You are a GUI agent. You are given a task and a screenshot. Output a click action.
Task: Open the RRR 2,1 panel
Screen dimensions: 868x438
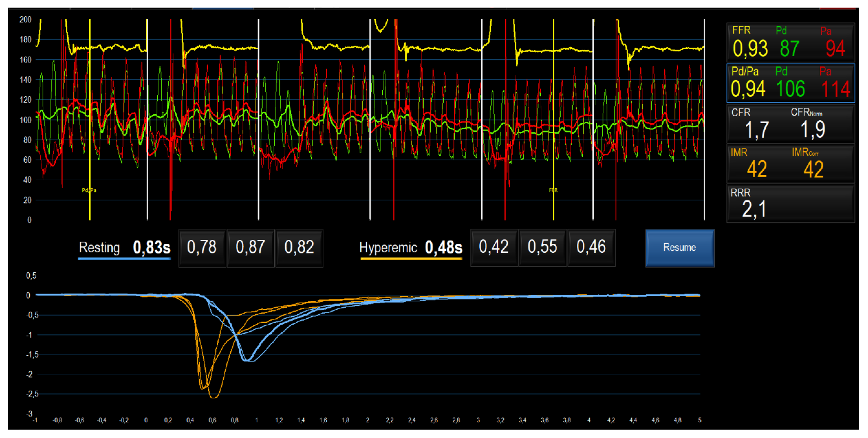pos(790,203)
